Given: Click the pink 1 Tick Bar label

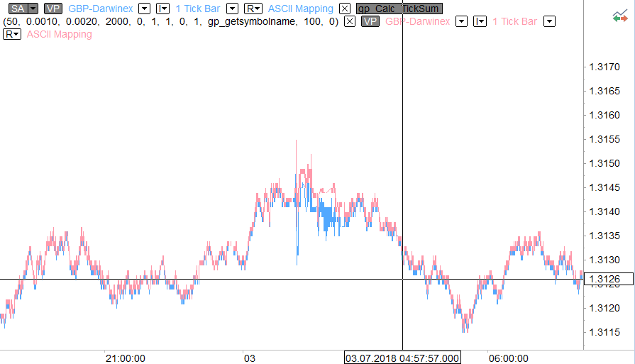Looking at the screenshot, I should [x=514, y=21].
